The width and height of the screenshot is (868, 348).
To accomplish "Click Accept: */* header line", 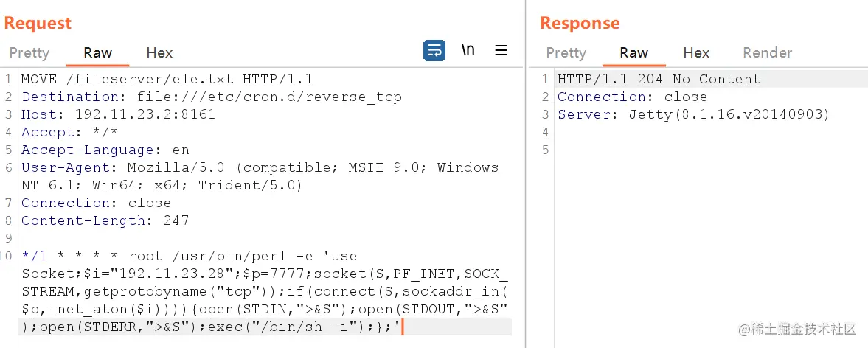I will (70, 132).
